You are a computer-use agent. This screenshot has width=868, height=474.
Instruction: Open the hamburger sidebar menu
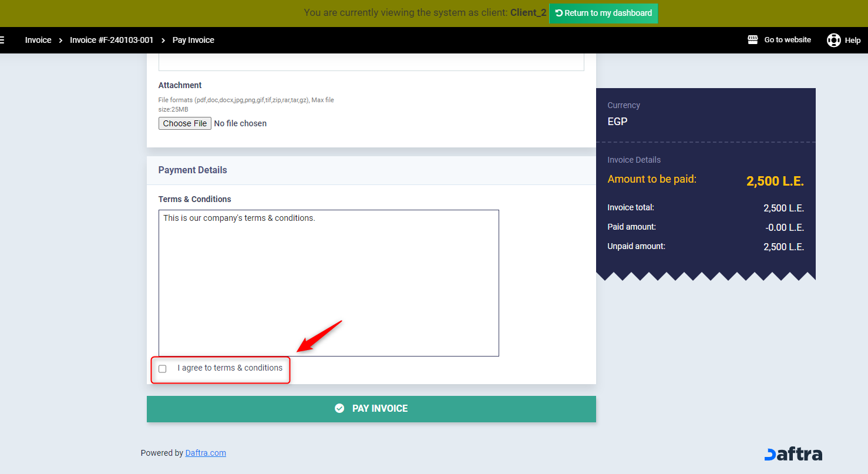[2, 40]
